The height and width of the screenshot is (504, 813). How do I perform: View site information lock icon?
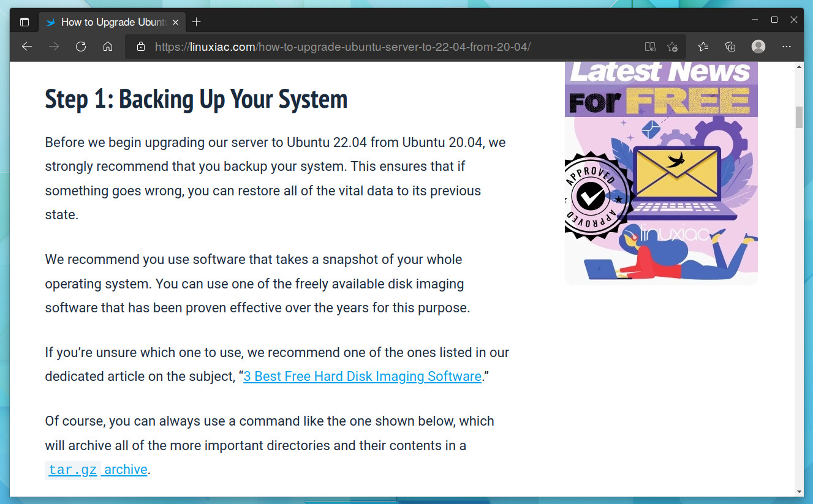(141, 47)
